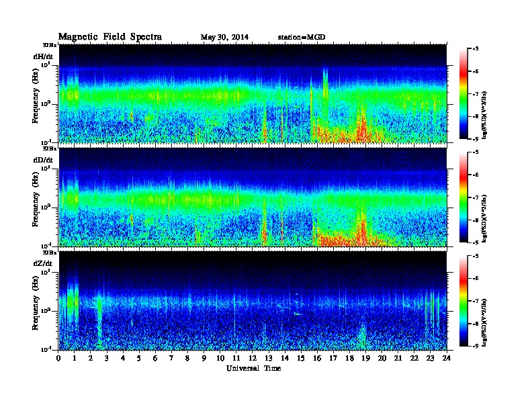Click hour tick label 13 on time axis
Screen dimensions: 532x411
(269, 358)
